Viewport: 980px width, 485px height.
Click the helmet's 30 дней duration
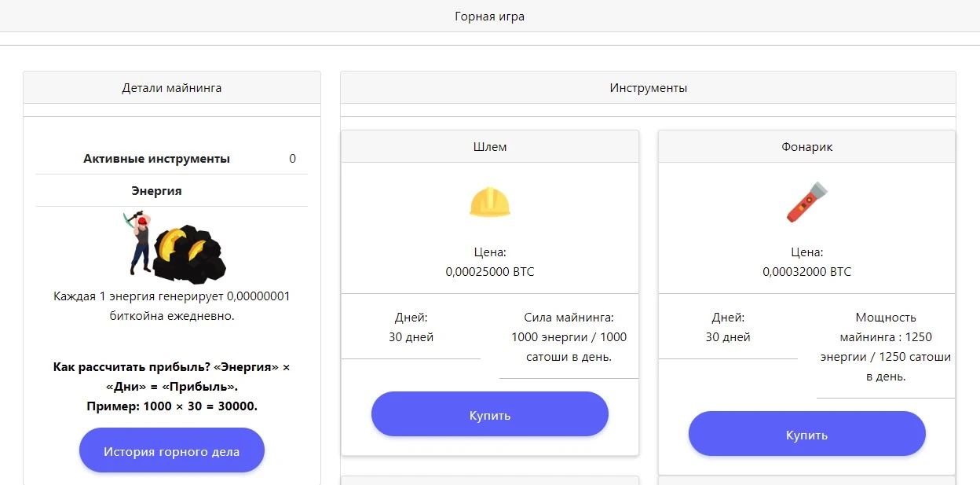tap(411, 337)
